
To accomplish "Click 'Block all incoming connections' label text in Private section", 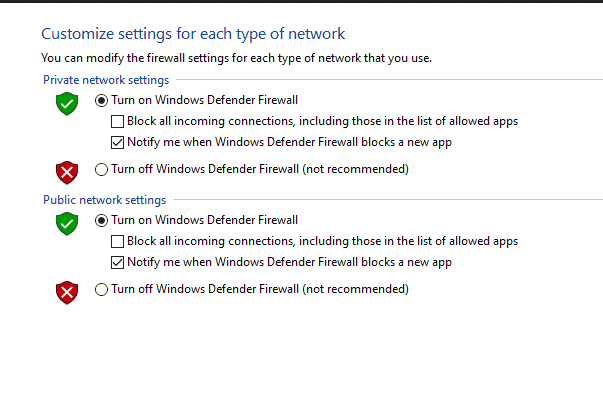I will pos(322,121).
